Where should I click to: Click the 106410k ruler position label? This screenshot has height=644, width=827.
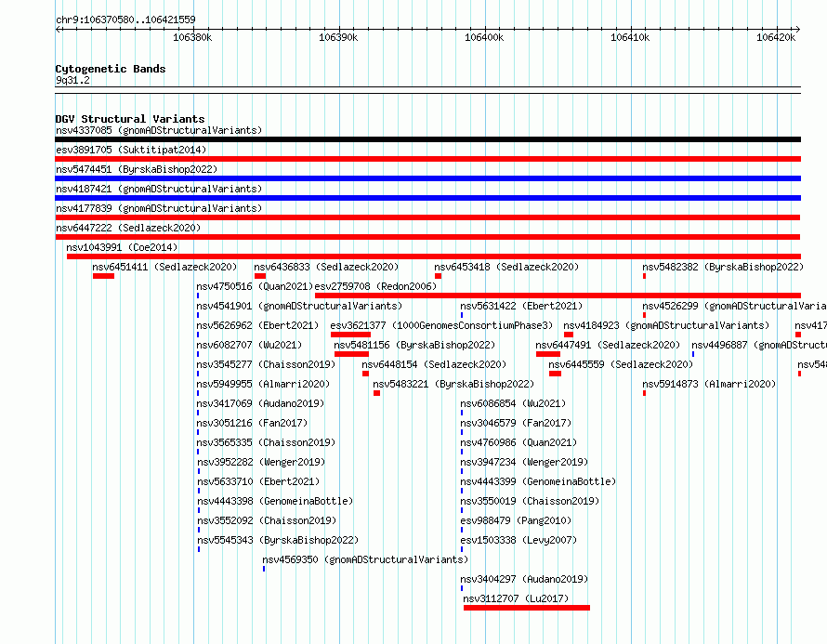630,37
